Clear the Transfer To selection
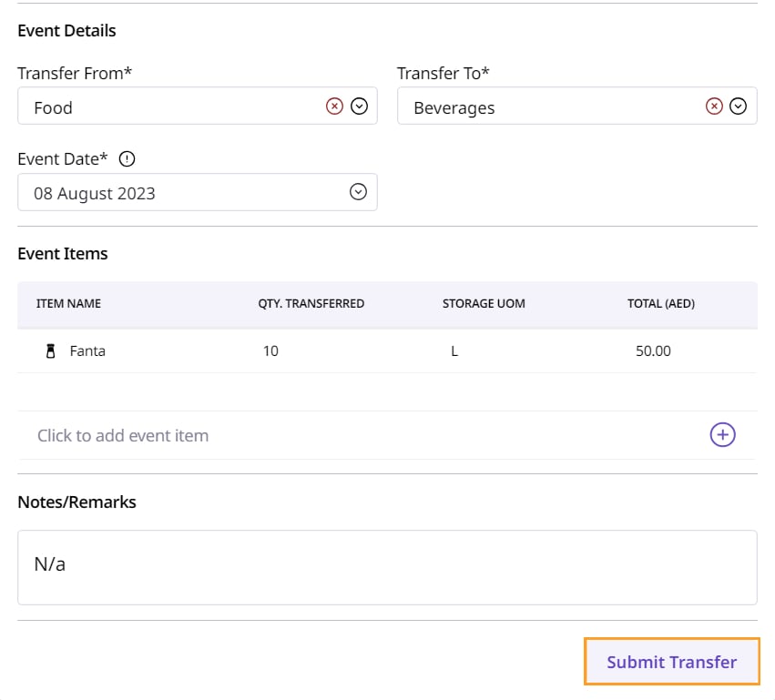 coord(715,107)
